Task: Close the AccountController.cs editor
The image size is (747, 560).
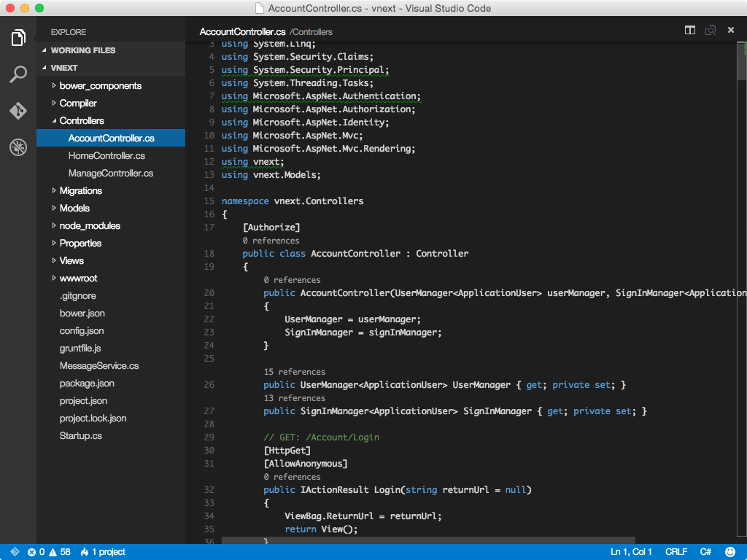Action: click(731, 30)
